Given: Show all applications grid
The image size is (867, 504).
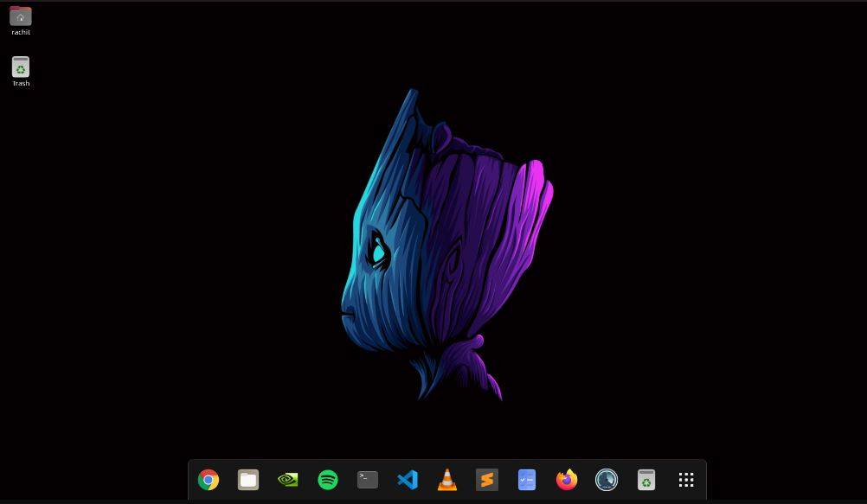Looking at the screenshot, I should [686, 480].
